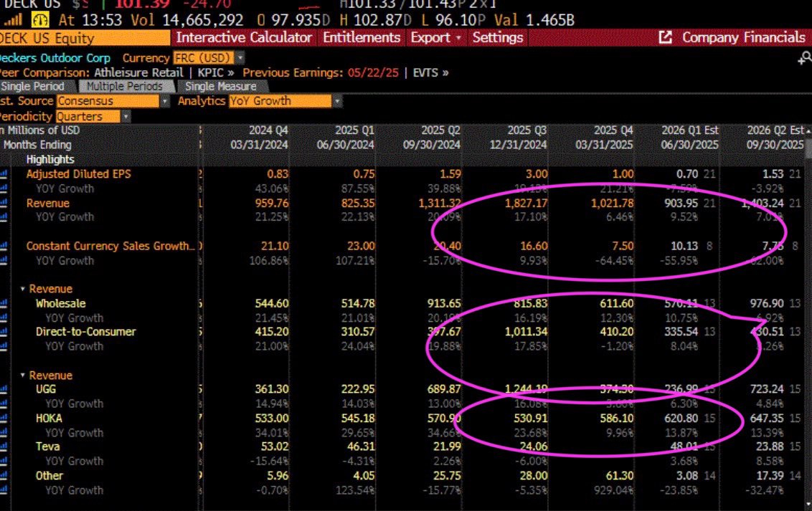Click the yellow gauge icon before At 13:53

40,20
